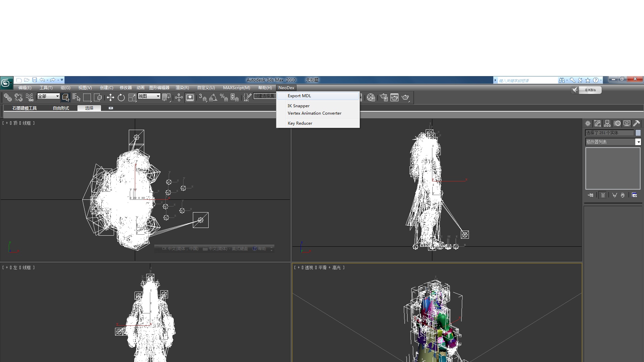The width and height of the screenshot is (644, 362).
Task: Toggle ribbon minimize arrow button
Action: (111, 108)
